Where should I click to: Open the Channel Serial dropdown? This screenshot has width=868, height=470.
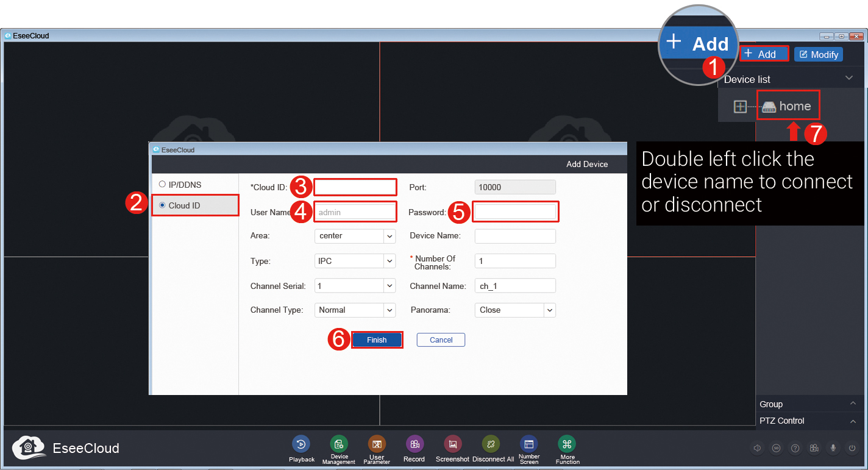(x=355, y=285)
